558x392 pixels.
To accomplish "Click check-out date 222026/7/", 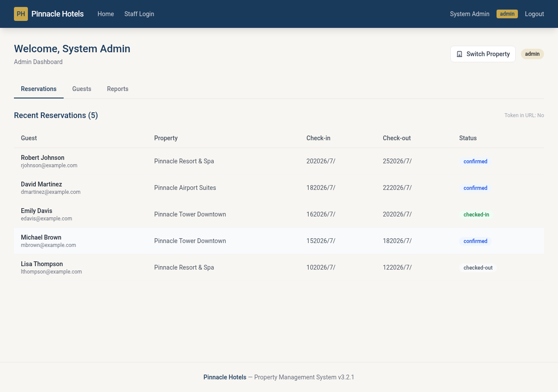I will (x=397, y=188).
